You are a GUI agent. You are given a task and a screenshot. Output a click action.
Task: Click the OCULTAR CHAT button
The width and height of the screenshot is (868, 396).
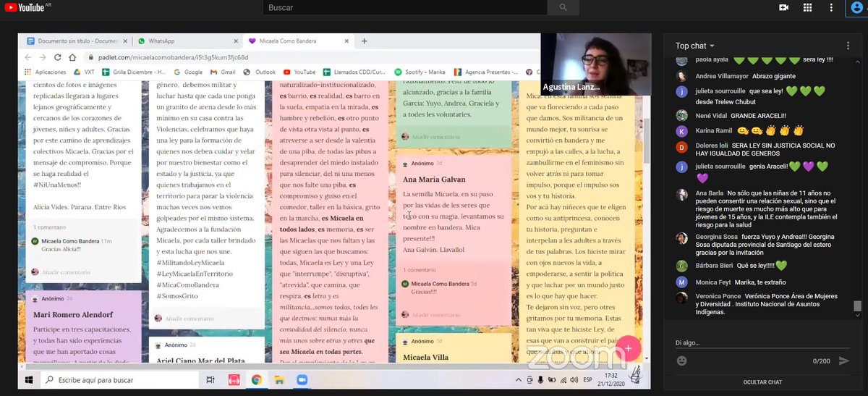click(762, 382)
